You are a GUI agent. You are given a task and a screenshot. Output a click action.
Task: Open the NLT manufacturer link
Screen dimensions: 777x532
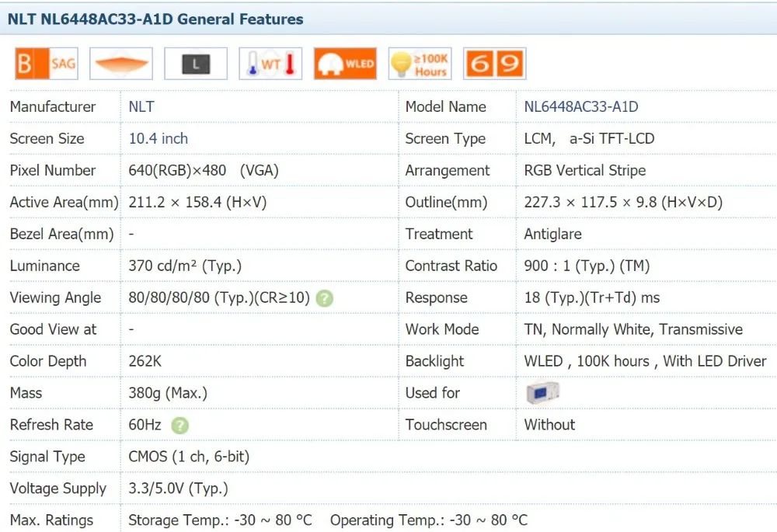pyautogui.click(x=141, y=106)
